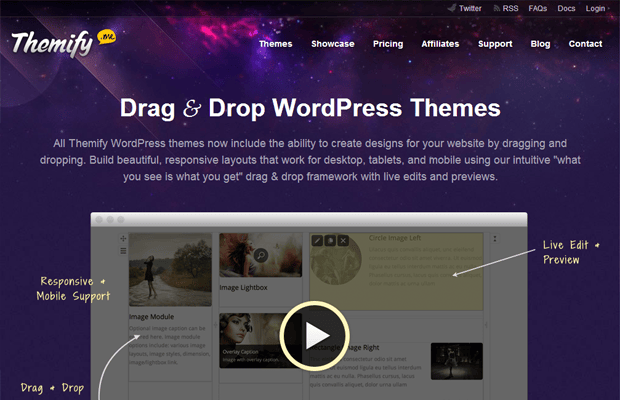Click the Login link
Screen dimensions: 620x400
point(596,8)
